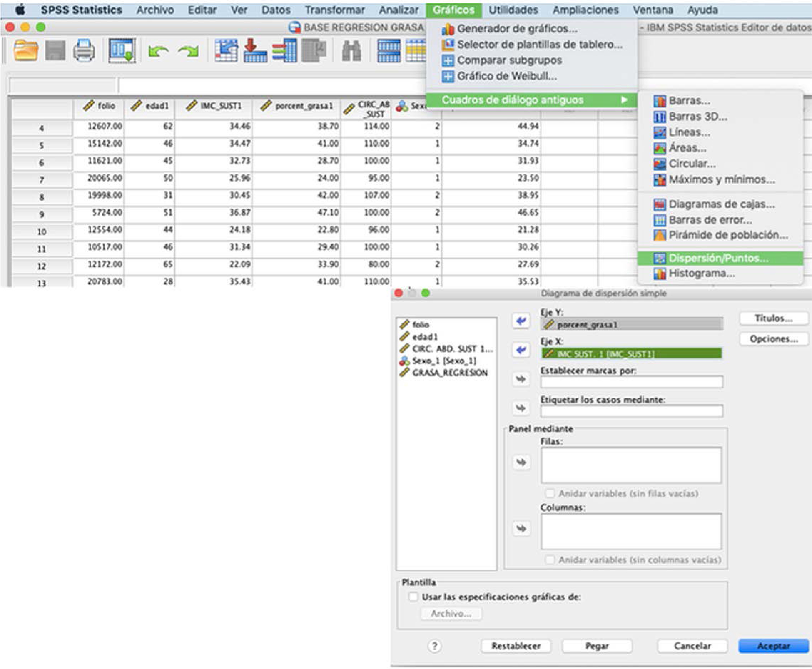Click arrow beside Etiquetar los casos mediante
This screenshot has width=812, height=669.
tap(521, 408)
